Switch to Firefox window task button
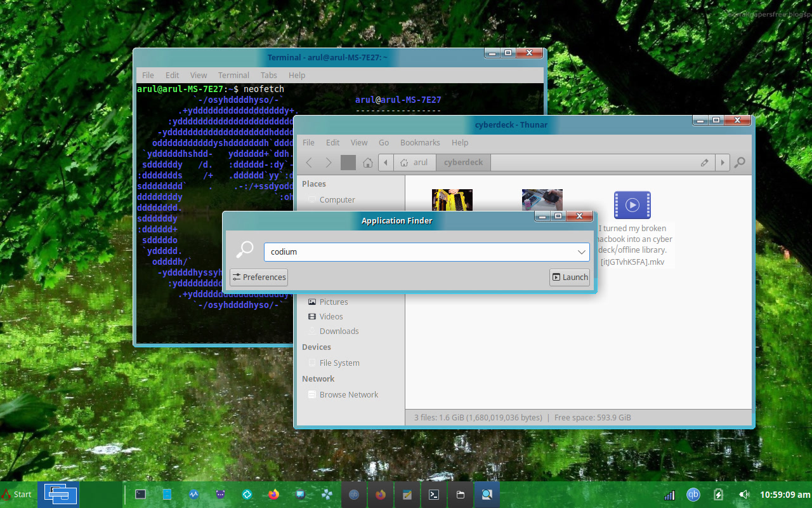The width and height of the screenshot is (812, 508). 381,494
